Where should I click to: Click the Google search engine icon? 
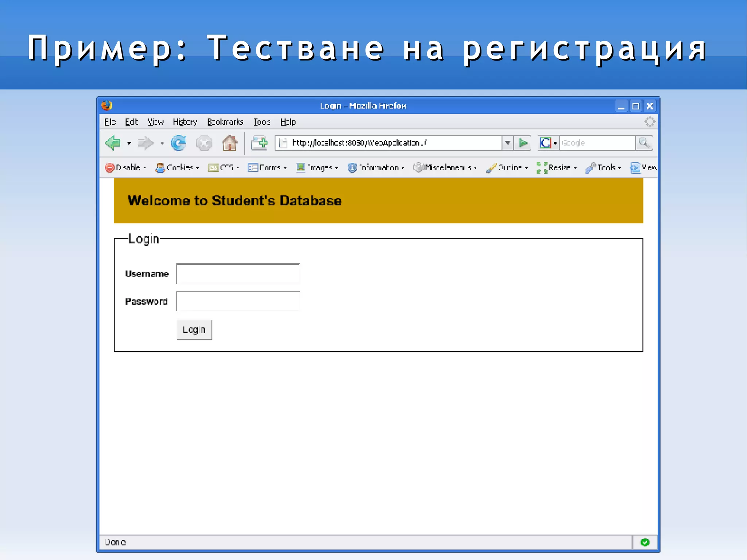(x=546, y=143)
